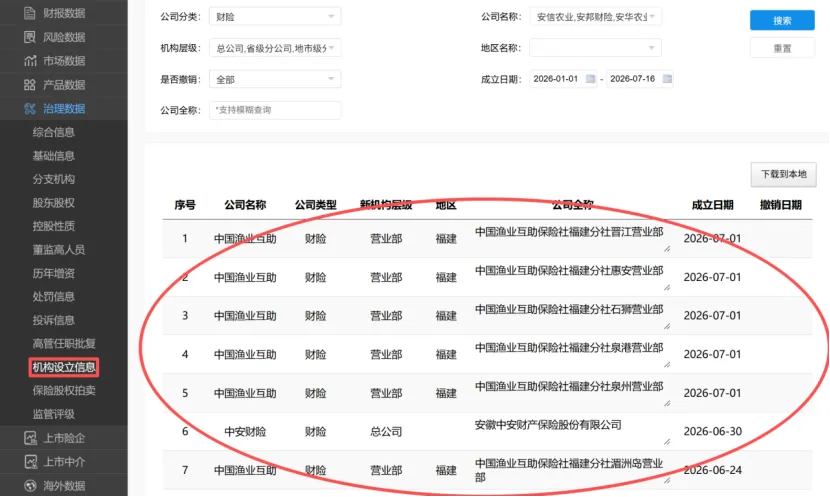
Task: Select 投诉信息 submenu item
Action: pyautogui.click(x=53, y=320)
